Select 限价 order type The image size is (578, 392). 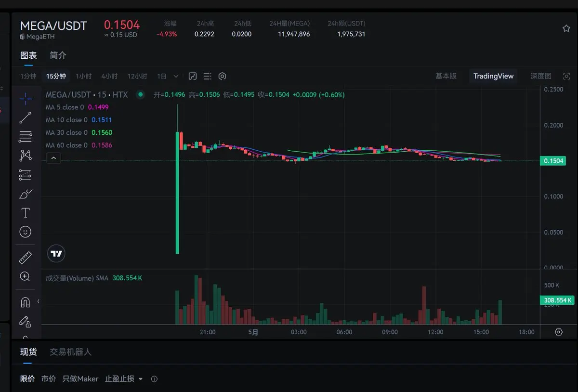tap(27, 379)
